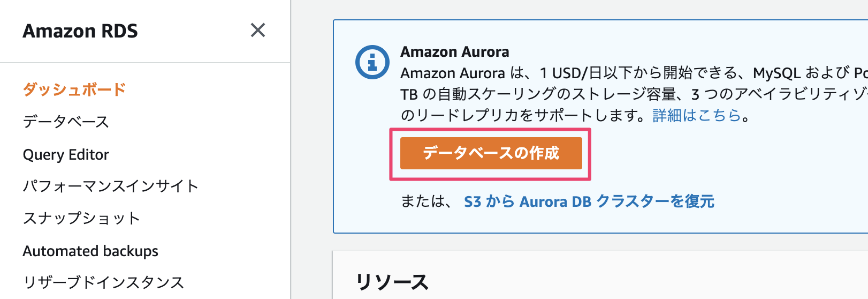Open スナップショット in the sidebar
The image size is (868, 299).
click(81, 219)
